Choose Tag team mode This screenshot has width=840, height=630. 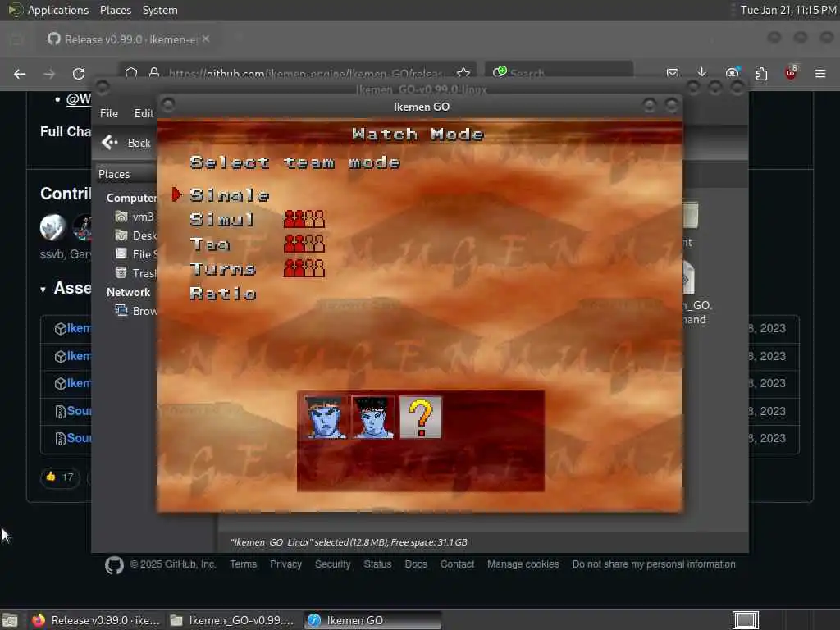[210, 244]
